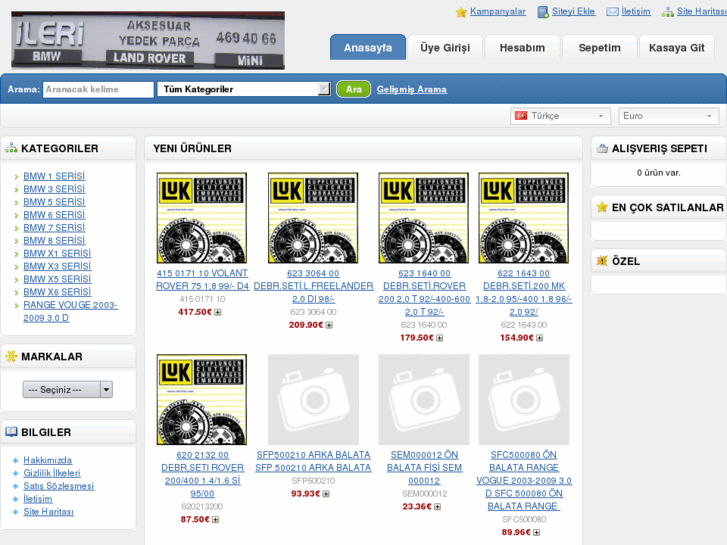
Task: Click the 620 2132 00 product image
Action: [202, 400]
